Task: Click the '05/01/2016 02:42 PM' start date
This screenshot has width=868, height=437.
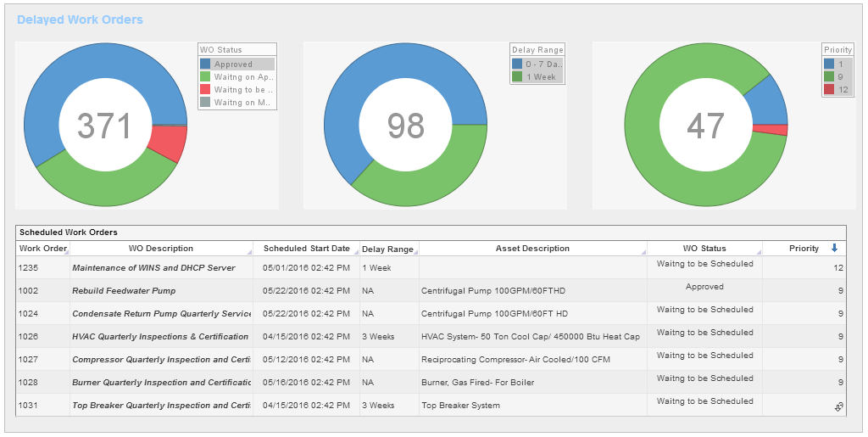Action: tap(306, 267)
